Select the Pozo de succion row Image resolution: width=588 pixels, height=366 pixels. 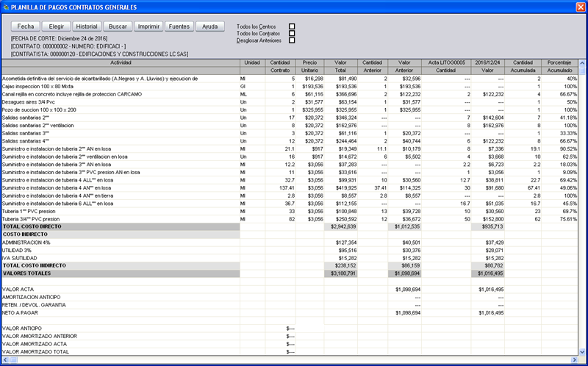pos(39,110)
